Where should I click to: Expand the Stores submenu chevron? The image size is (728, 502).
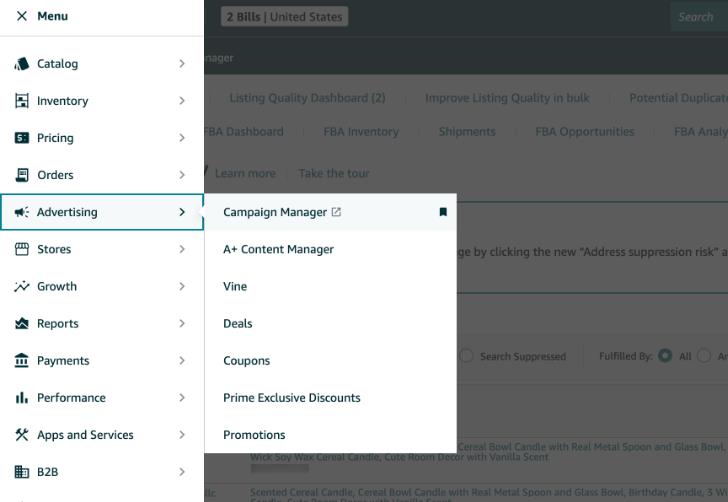tap(182, 249)
